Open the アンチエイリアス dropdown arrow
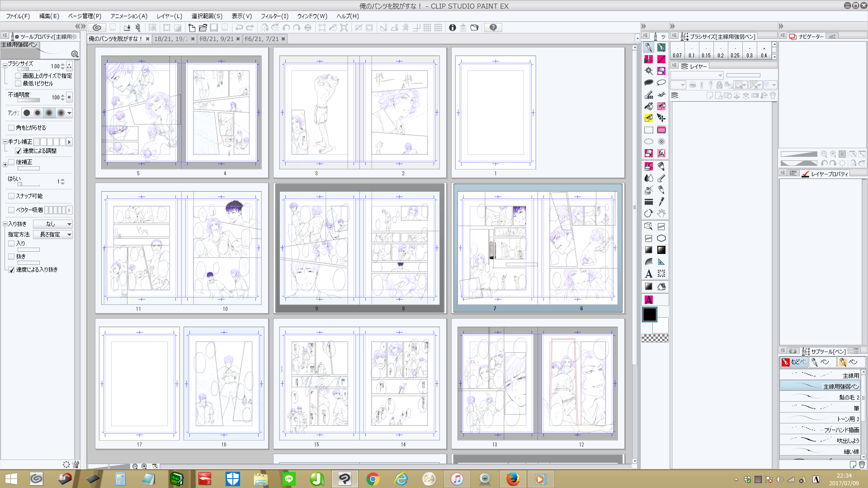 coord(69,113)
